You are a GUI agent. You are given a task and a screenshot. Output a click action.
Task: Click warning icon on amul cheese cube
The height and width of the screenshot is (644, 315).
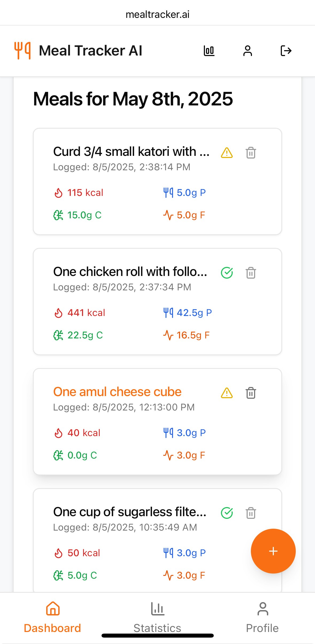click(x=227, y=393)
